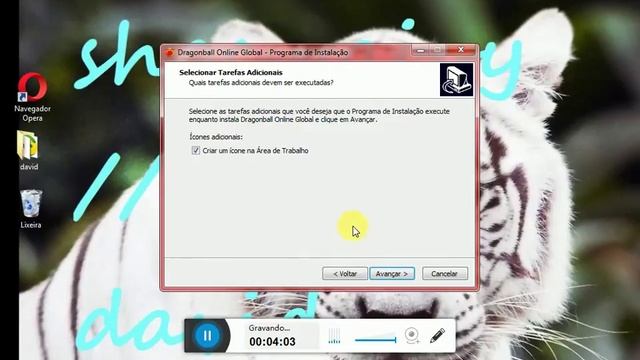The width and height of the screenshot is (640, 360).
Task: Adjust the recorder volume slider
Action: pyautogui.click(x=376, y=339)
